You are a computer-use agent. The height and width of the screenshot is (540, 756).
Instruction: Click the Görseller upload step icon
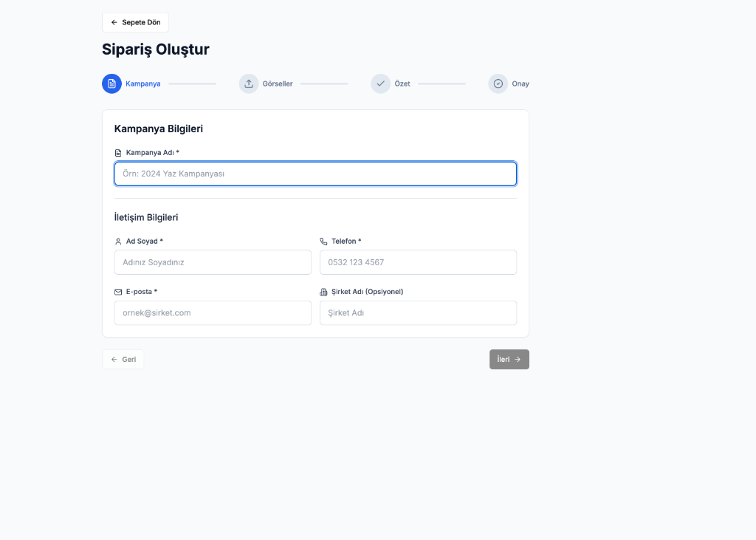[249, 83]
